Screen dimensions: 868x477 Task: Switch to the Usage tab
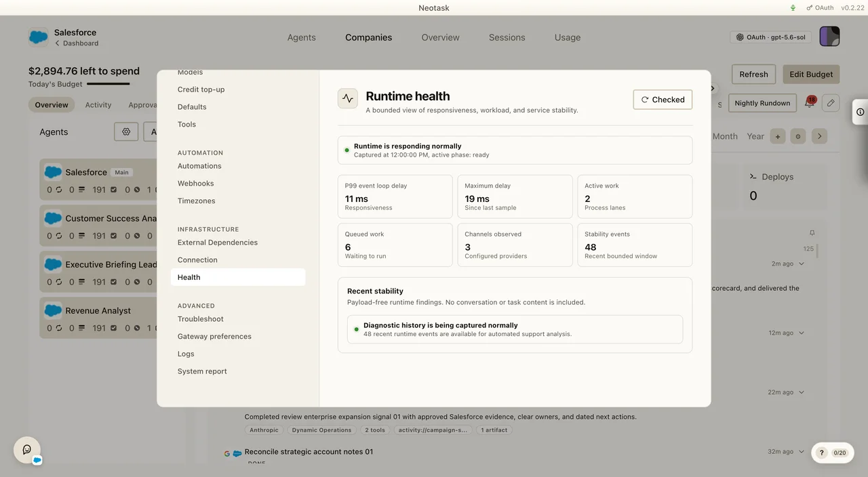coord(568,37)
